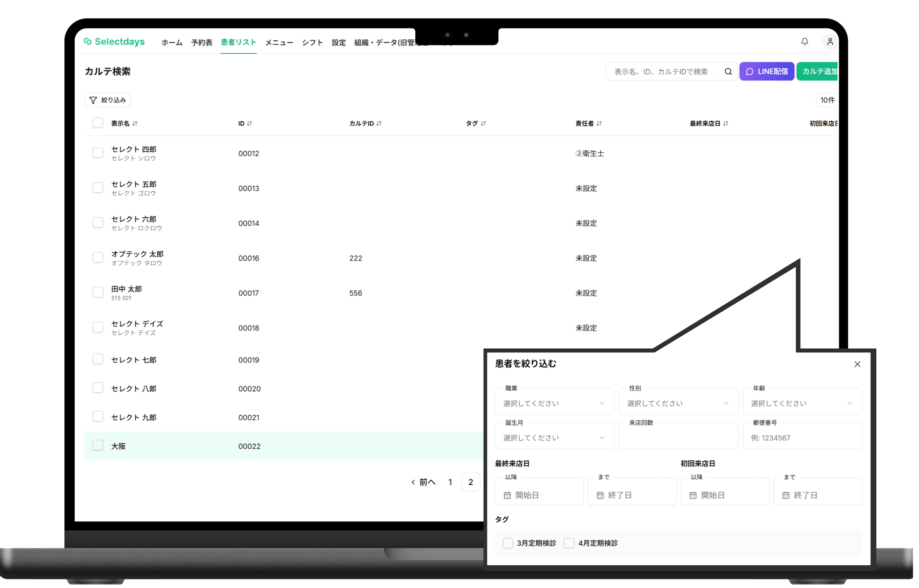This screenshot has width=919, height=588.
Task: Check the オプテック 太郎 row checkbox
Action: coord(98,257)
